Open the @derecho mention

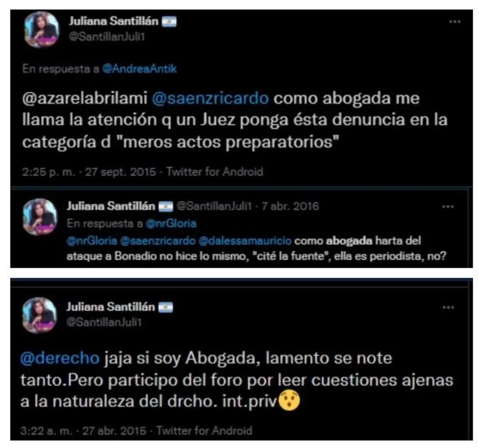coord(60,358)
